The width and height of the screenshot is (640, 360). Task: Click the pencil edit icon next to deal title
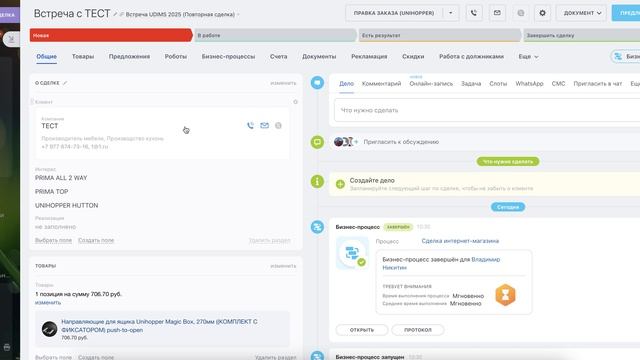pyautogui.click(x=116, y=14)
